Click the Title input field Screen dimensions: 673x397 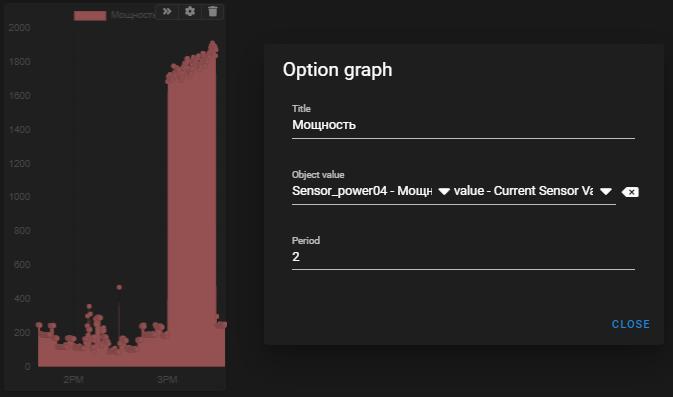pyautogui.click(x=463, y=125)
